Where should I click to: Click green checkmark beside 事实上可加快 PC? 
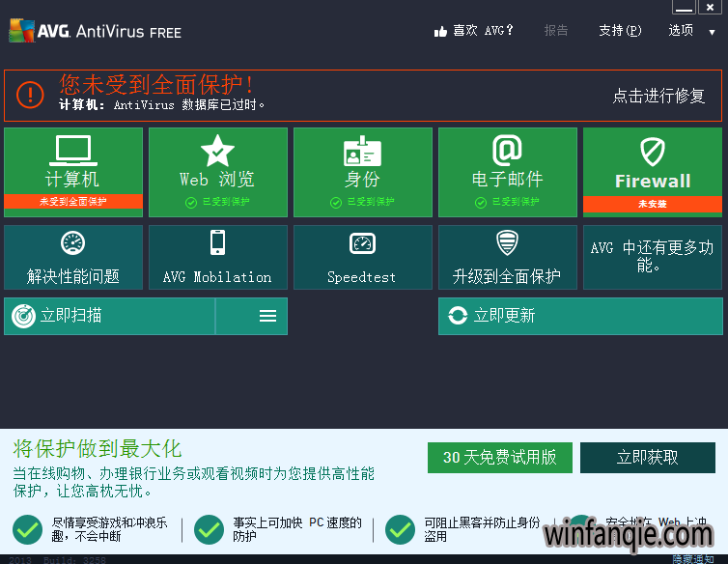209,529
